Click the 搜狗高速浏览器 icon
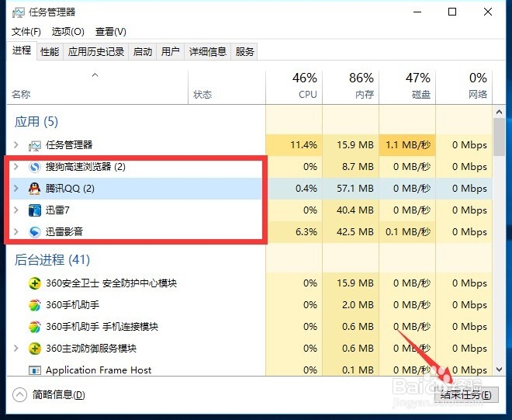512x420 pixels. click(x=35, y=167)
